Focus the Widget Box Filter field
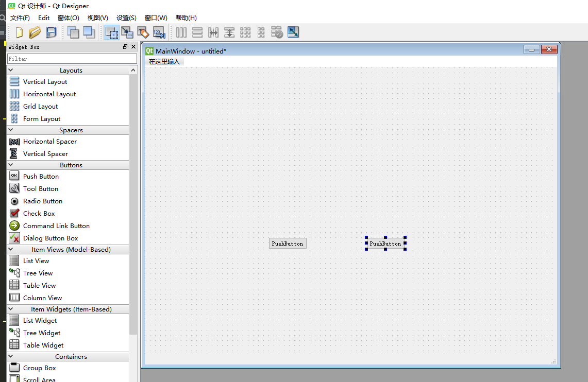The width and height of the screenshot is (588, 382). pos(72,59)
